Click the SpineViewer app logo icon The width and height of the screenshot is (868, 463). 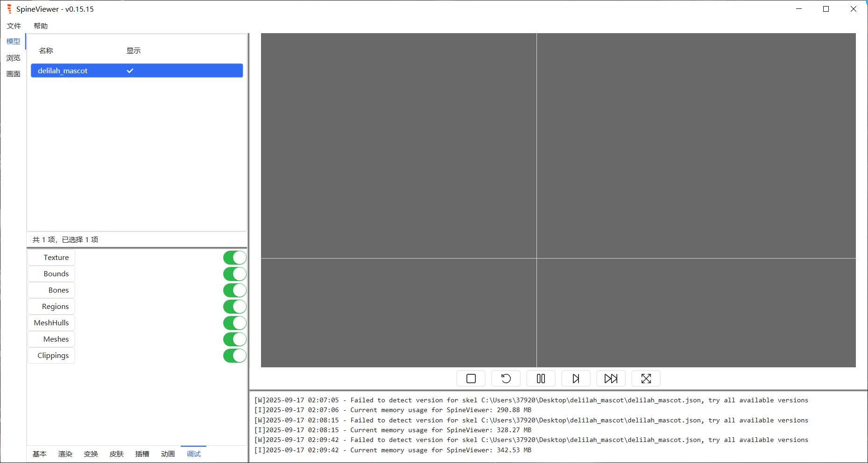coord(9,9)
